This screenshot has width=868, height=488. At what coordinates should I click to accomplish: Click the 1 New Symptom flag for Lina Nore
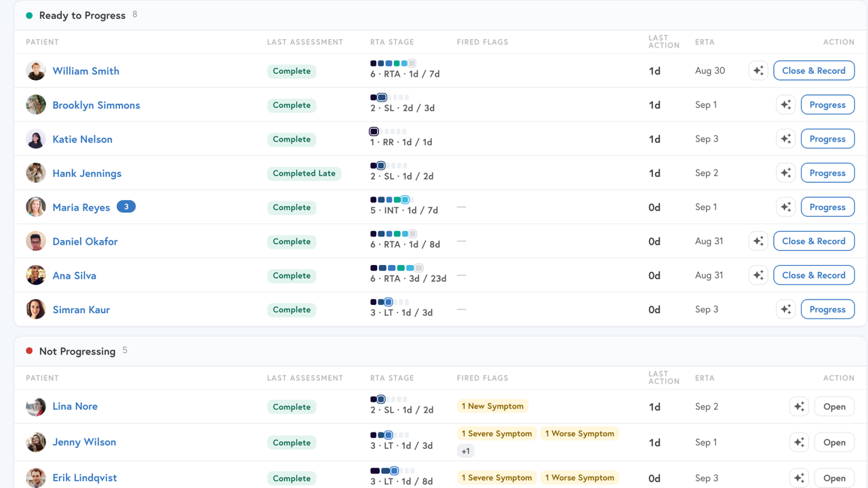pos(492,406)
